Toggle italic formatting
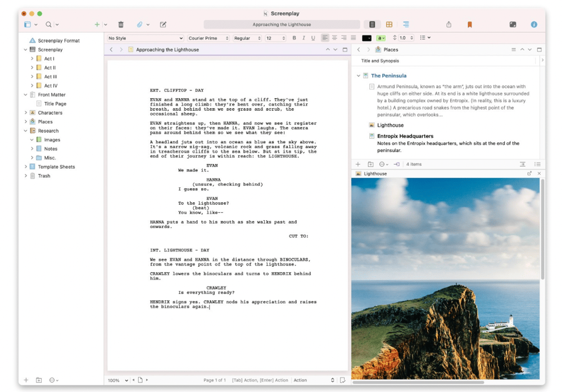The image size is (562, 392). pyautogui.click(x=303, y=38)
